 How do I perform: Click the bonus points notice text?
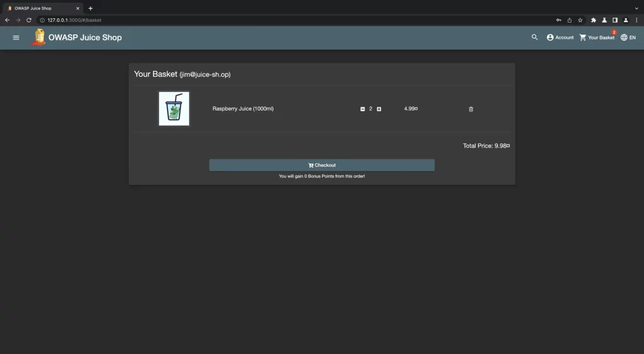coord(321,176)
